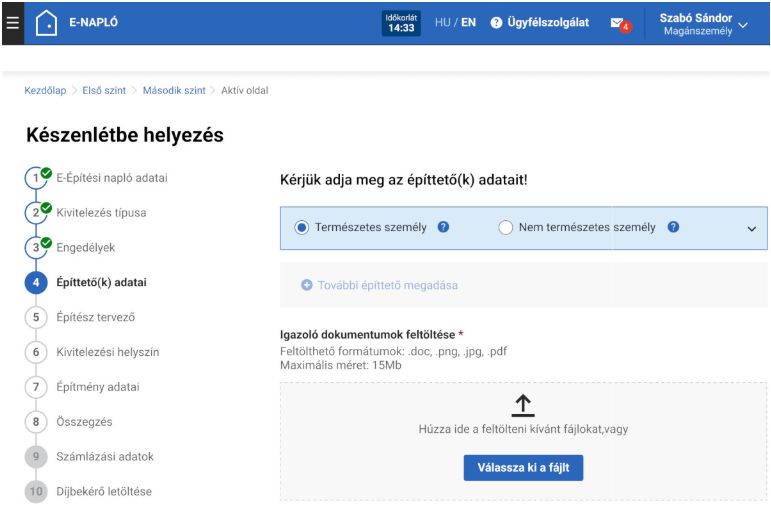Click help icon beside Nem természetes személy

coord(673,227)
